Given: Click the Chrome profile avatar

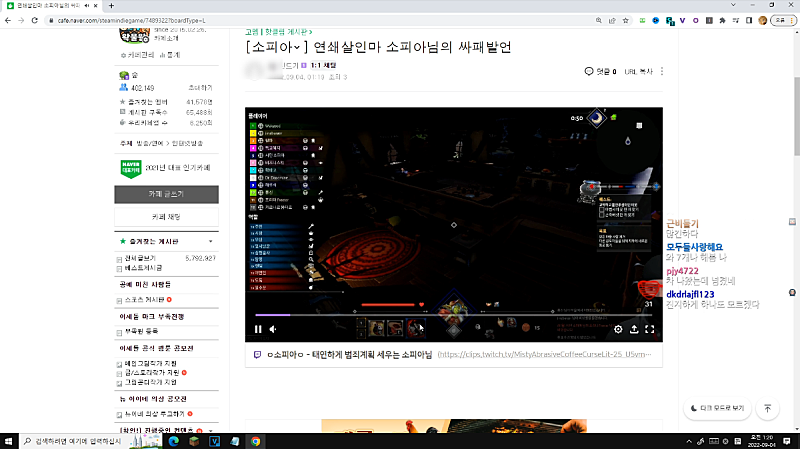Looking at the screenshot, I should (763, 20).
